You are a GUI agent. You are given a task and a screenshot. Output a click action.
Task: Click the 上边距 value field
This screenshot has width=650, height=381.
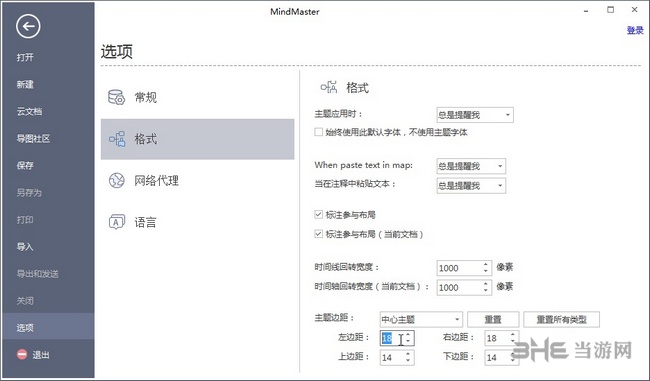pos(392,357)
